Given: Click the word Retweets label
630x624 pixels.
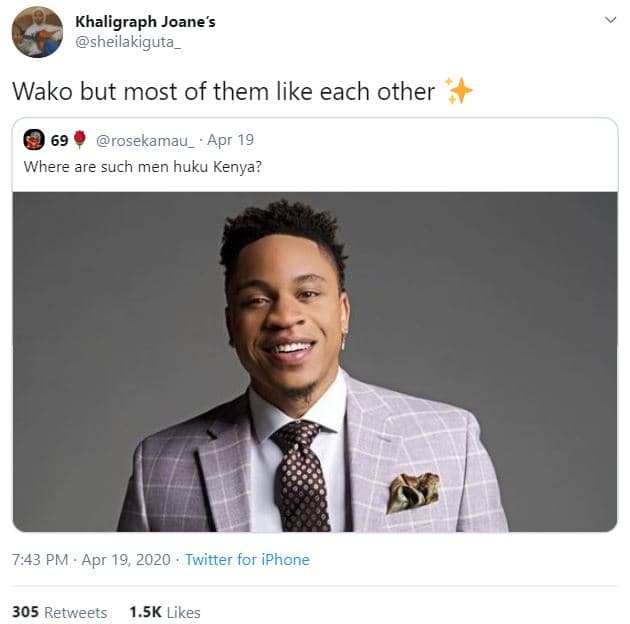Looking at the screenshot, I should 77,612.
